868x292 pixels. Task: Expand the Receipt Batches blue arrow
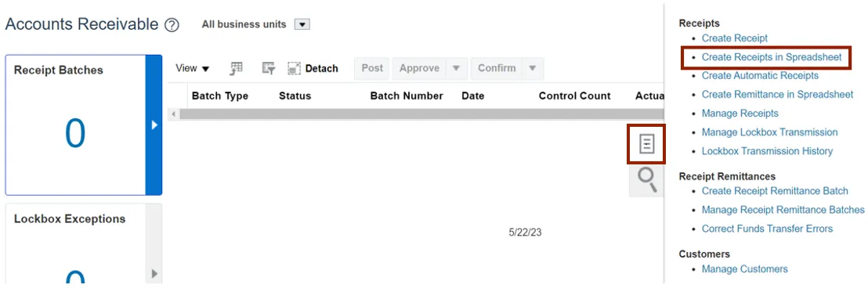(x=154, y=125)
